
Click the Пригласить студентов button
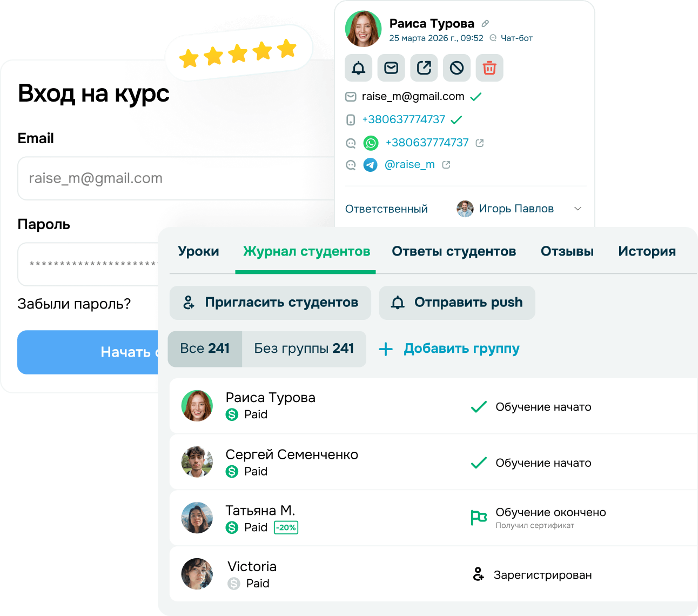click(270, 303)
